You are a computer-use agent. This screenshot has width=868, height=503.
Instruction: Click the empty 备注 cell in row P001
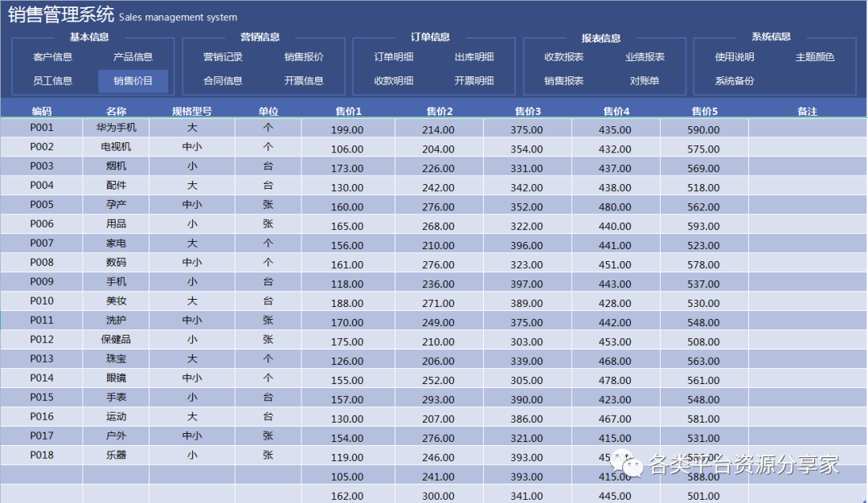click(x=808, y=128)
